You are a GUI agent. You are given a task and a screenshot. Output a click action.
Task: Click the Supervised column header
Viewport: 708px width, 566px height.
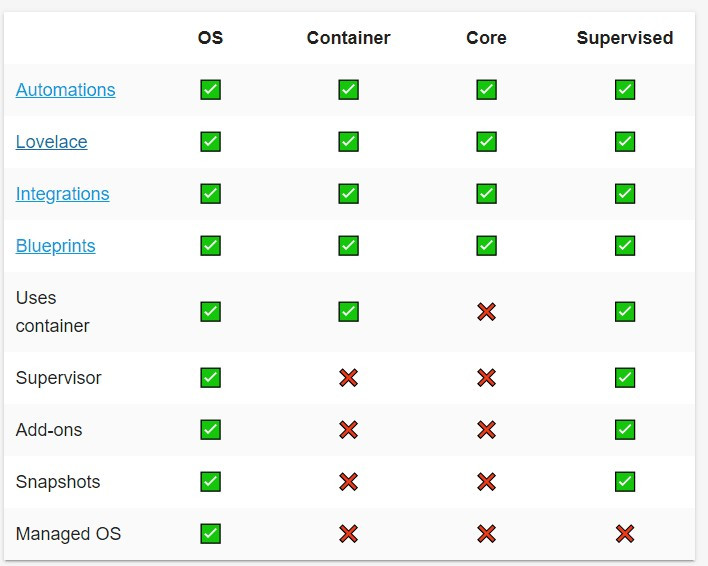[x=625, y=38]
